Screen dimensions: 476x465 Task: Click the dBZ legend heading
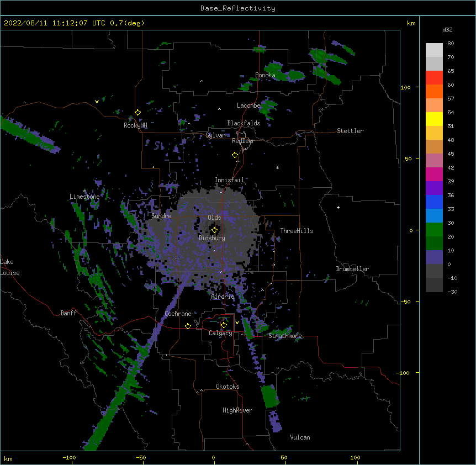click(x=447, y=29)
